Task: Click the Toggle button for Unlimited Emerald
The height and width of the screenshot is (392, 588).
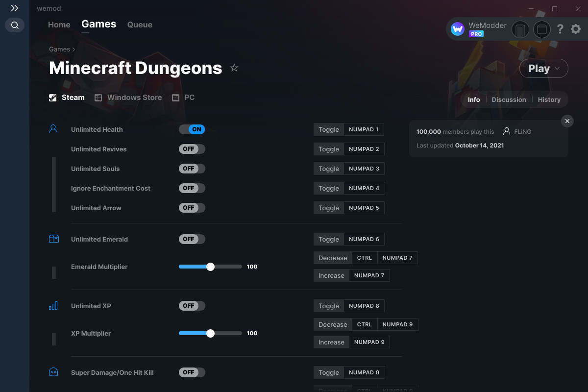Action: [329, 239]
